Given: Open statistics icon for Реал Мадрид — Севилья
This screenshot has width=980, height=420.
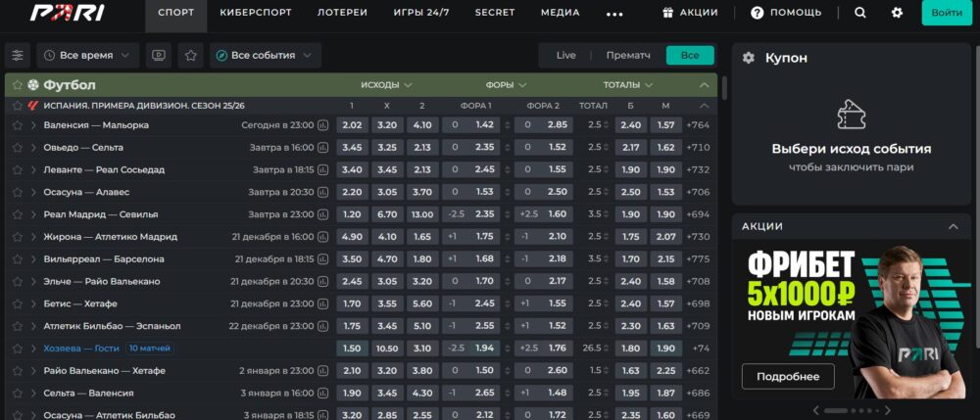Looking at the screenshot, I should (322, 214).
